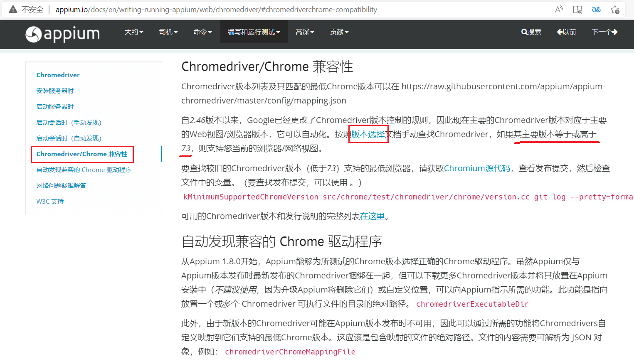Click code text chromedriverChromeMappingFile
Image resolution: width=634 pixels, height=364 pixels.
(x=290, y=352)
